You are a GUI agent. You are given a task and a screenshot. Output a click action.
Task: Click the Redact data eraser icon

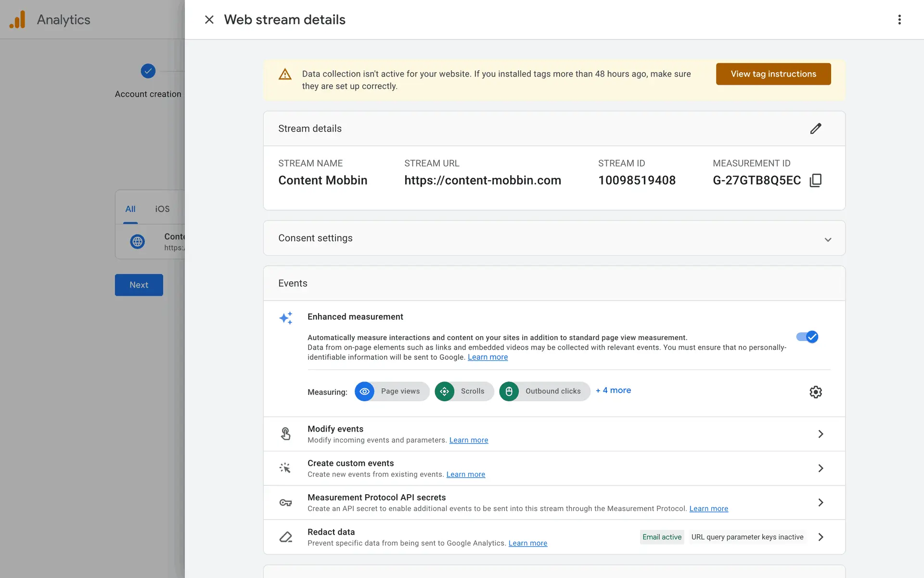tap(285, 537)
